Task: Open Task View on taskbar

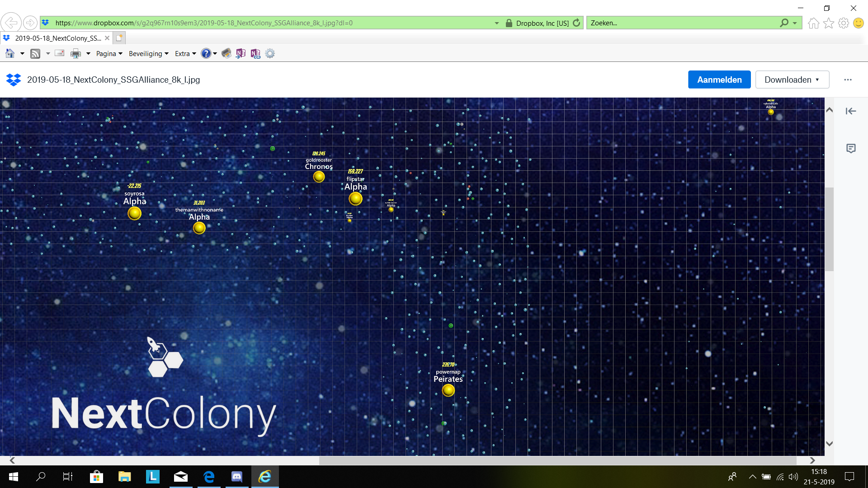Action: [68, 477]
